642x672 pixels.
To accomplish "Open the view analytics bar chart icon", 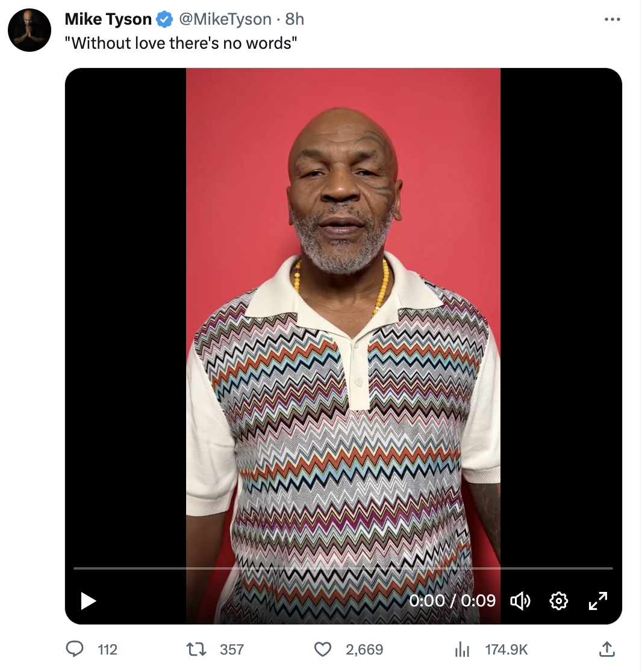I will click(x=462, y=650).
